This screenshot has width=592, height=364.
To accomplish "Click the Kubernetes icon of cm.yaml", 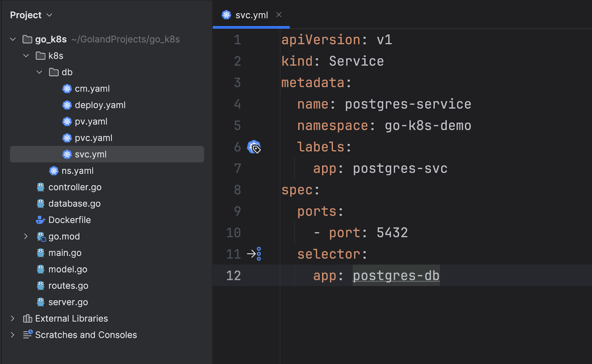I will pos(67,89).
